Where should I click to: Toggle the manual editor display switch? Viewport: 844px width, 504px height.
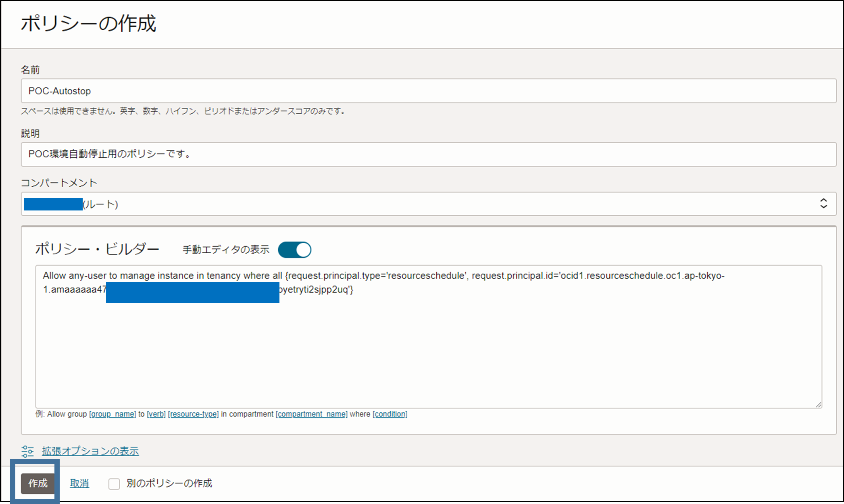pyautogui.click(x=295, y=250)
